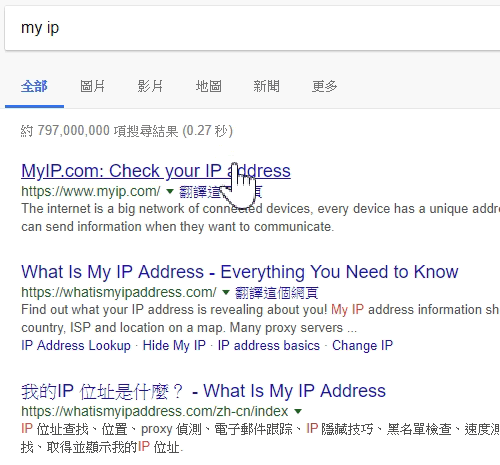Viewport: 500px width, 465px height.
Task: Click the snippet 'can send information when they want to communicate.'
Action: pos(177,227)
